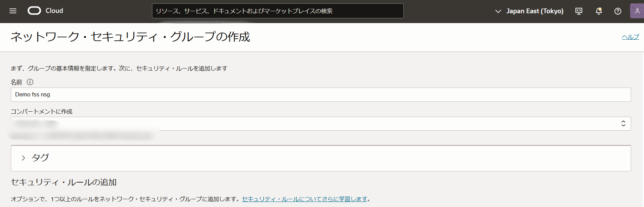This screenshot has height=207, width=644.
Task: Expand the タグ section
Action: (x=321, y=158)
